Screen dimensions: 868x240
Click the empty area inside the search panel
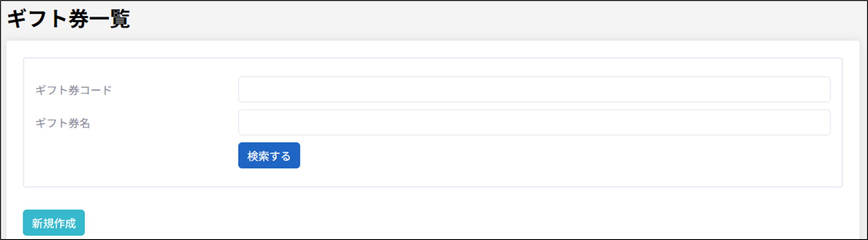pyautogui.click(x=528, y=167)
